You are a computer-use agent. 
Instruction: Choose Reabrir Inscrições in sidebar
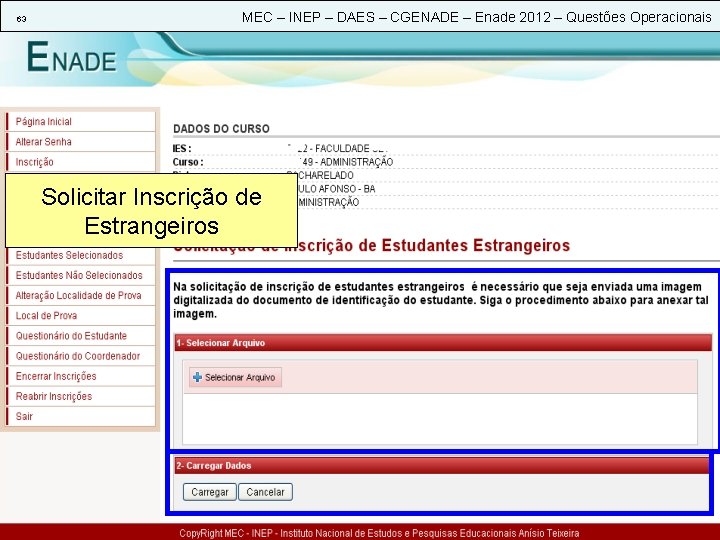[x=81, y=397]
